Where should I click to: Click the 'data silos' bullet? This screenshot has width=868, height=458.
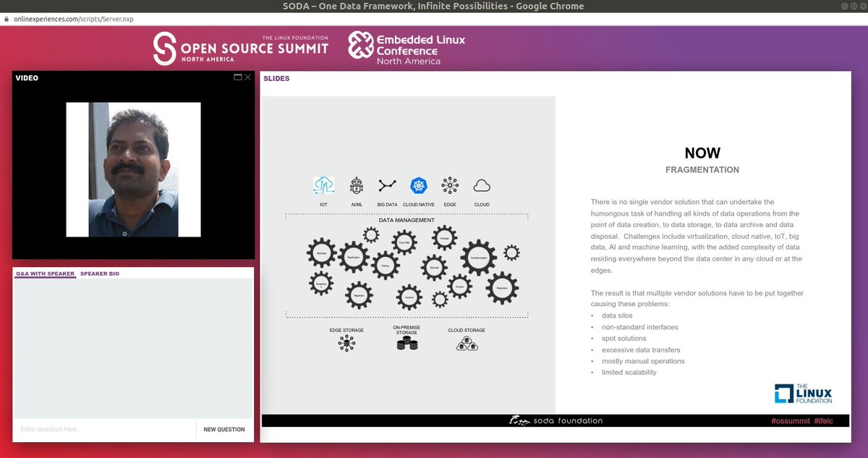(x=618, y=315)
